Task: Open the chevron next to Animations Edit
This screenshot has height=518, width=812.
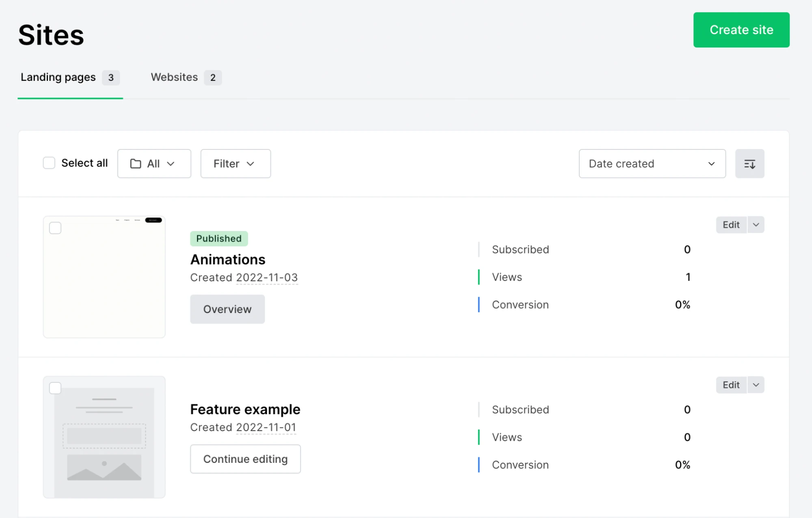Action: click(756, 225)
